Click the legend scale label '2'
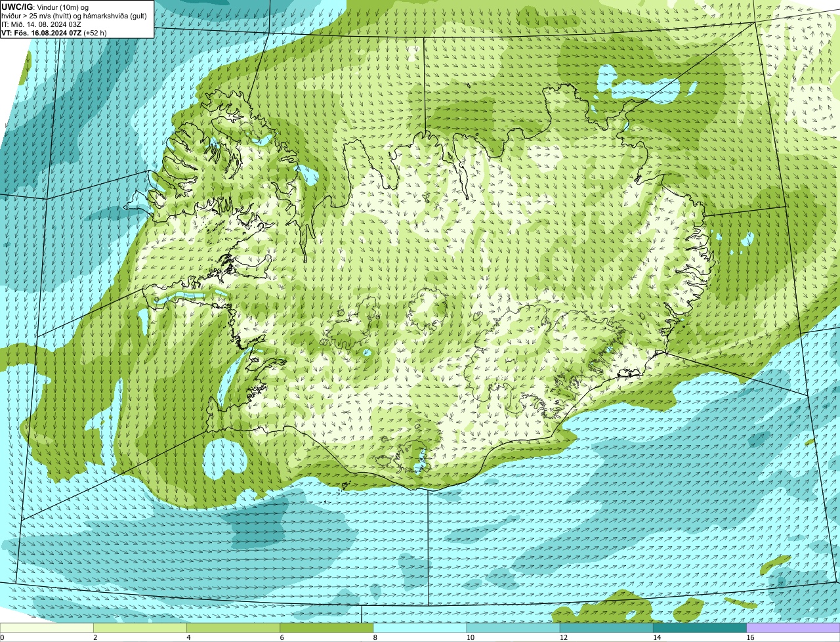 coord(95,637)
